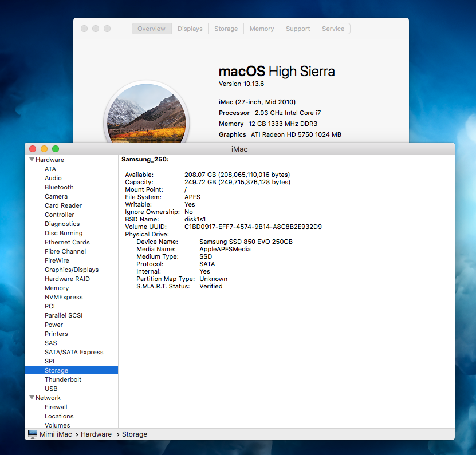Open the Storage tab in About This Mac
Image resolution: width=476 pixels, height=455 pixels.
coord(226,29)
